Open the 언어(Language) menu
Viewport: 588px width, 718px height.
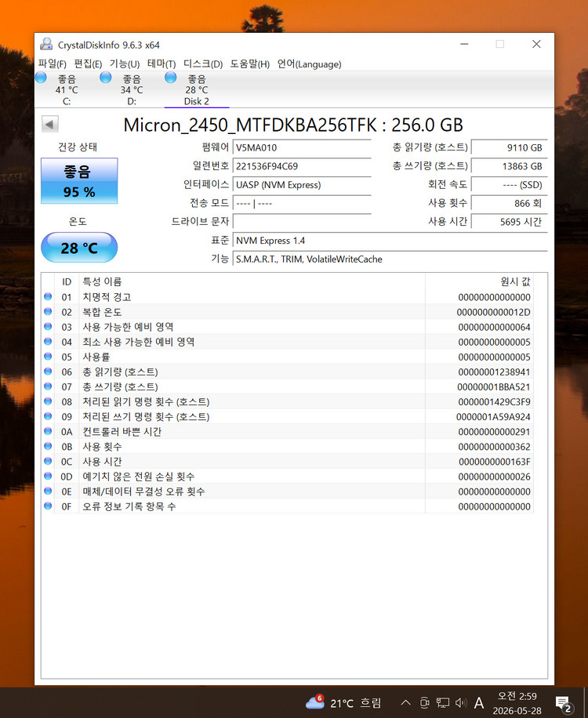tap(309, 63)
